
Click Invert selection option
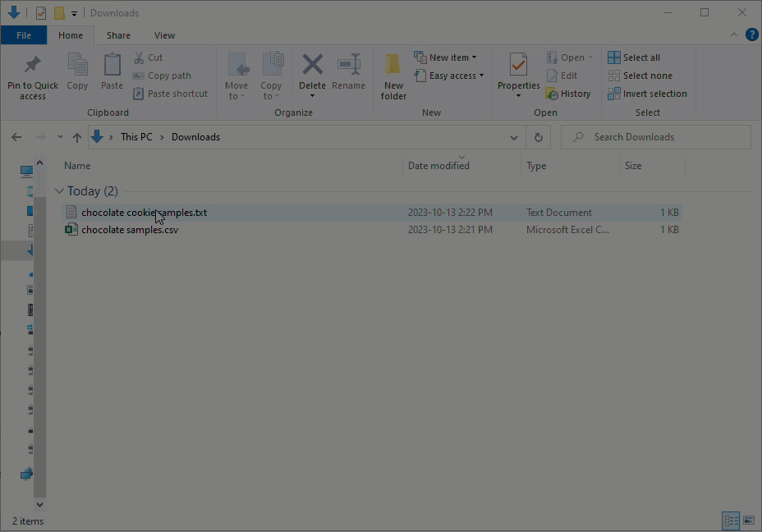[x=647, y=94]
